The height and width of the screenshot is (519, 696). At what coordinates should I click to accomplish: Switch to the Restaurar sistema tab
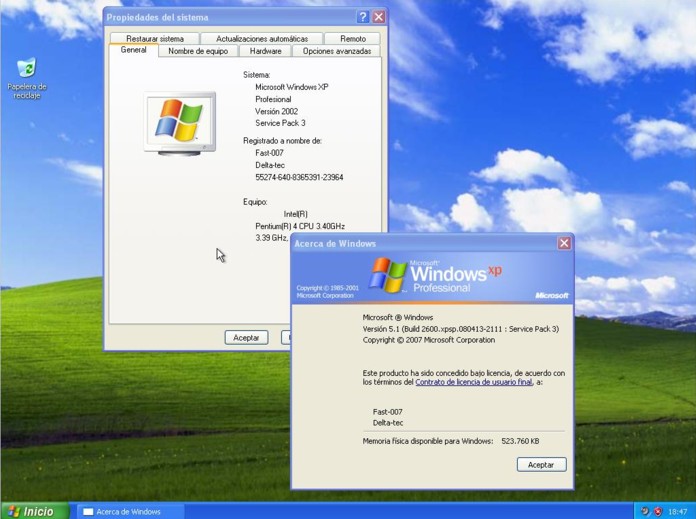pyautogui.click(x=154, y=39)
